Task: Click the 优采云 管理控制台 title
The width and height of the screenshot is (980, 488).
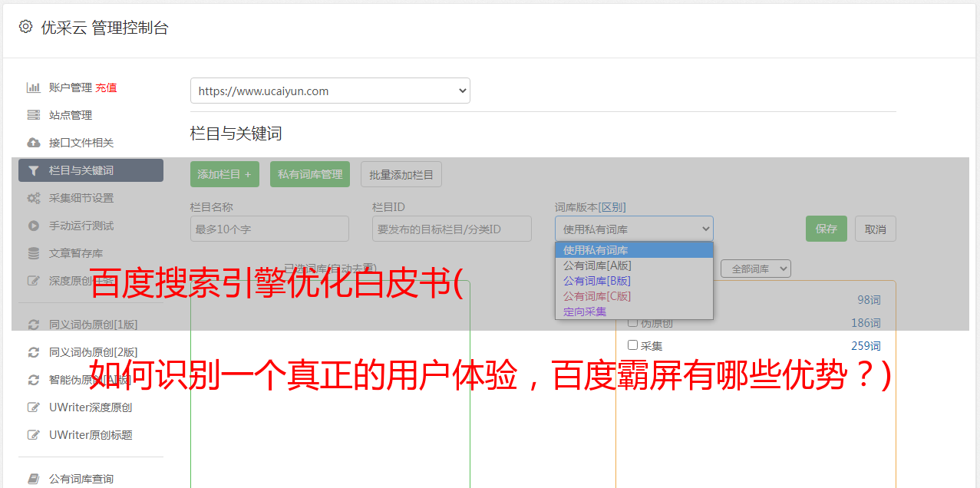Action: pos(104,28)
